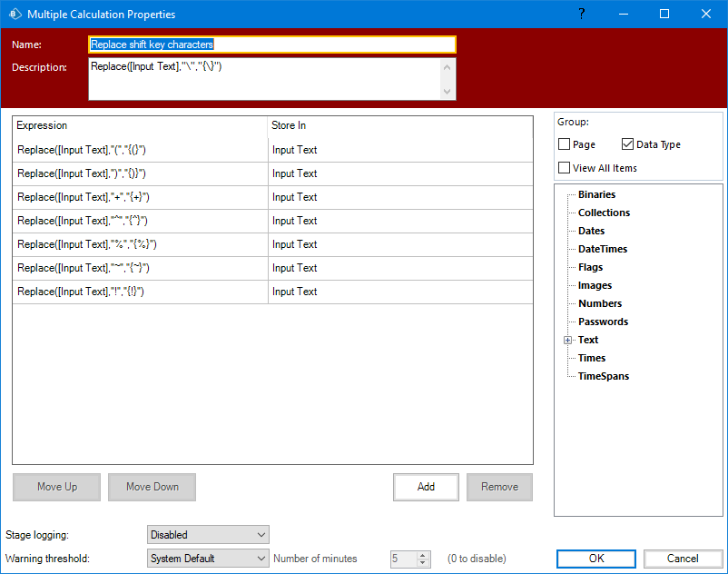The height and width of the screenshot is (574, 728).
Task: Tick the View All Items checkbox
Action: tap(565, 168)
